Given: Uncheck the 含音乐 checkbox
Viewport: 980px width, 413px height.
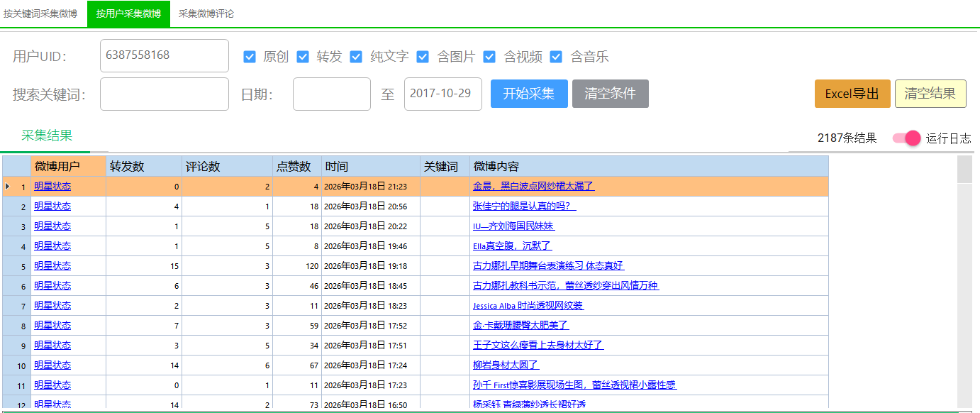Looking at the screenshot, I should (x=556, y=57).
